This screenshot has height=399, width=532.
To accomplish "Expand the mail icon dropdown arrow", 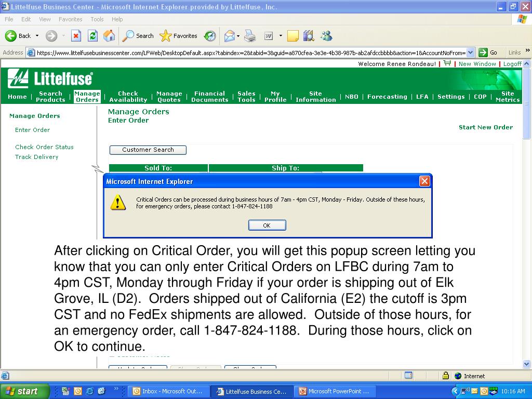I will point(238,36).
